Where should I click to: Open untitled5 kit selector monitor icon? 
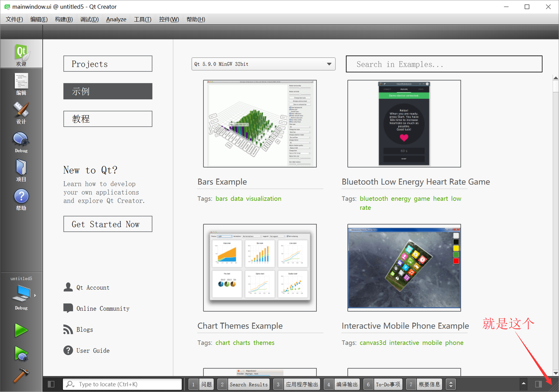click(x=21, y=294)
